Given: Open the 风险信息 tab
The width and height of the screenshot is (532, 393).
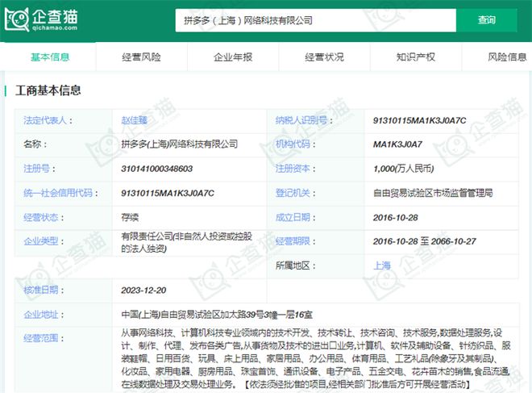Looking at the screenshot, I should (x=507, y=57).
